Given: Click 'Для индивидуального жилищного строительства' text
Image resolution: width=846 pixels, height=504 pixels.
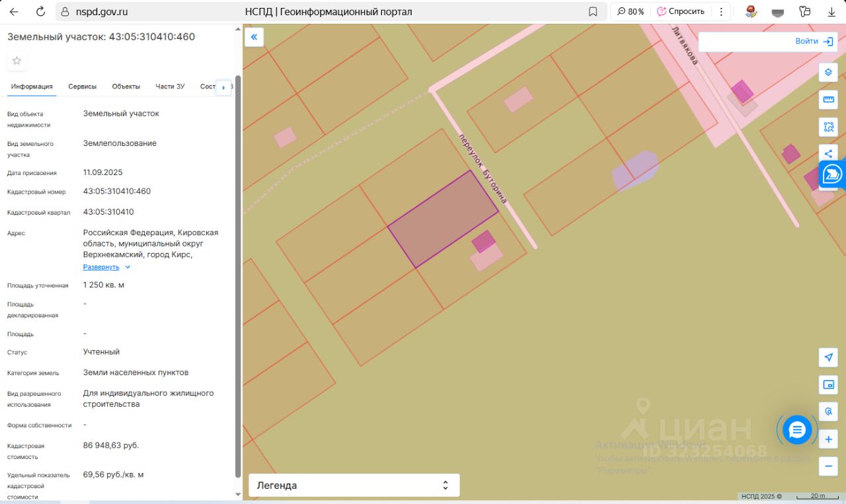Looking at the screenshot, I should [x=149, y=398].
